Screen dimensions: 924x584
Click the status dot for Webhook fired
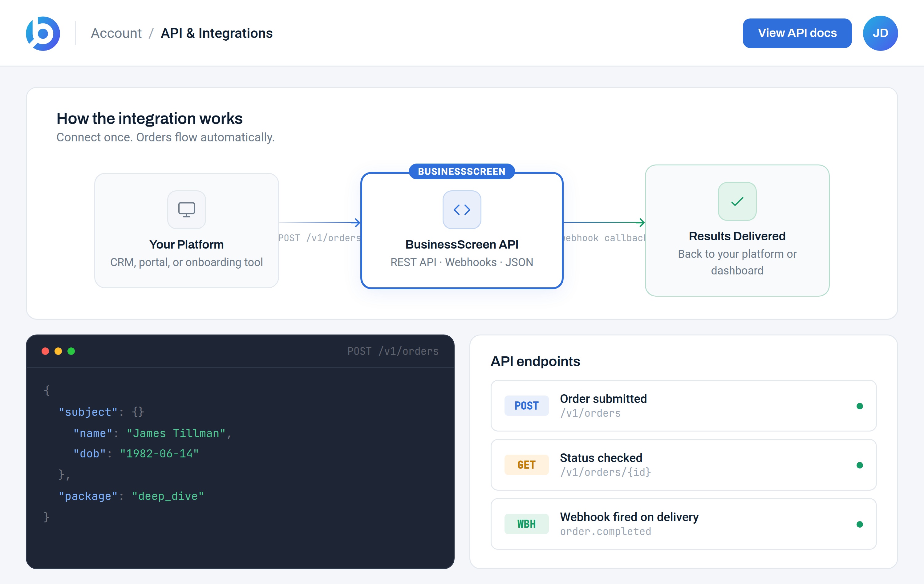[860, 524]
